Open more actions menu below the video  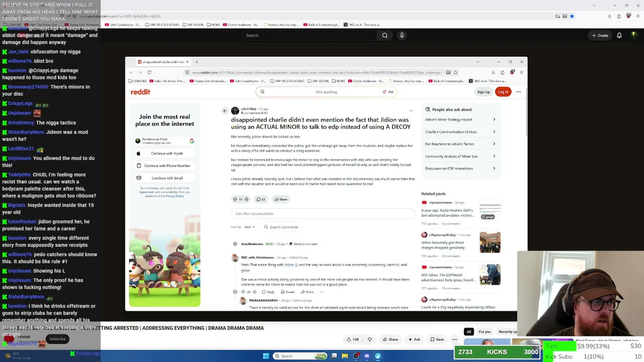pos(454,339)
